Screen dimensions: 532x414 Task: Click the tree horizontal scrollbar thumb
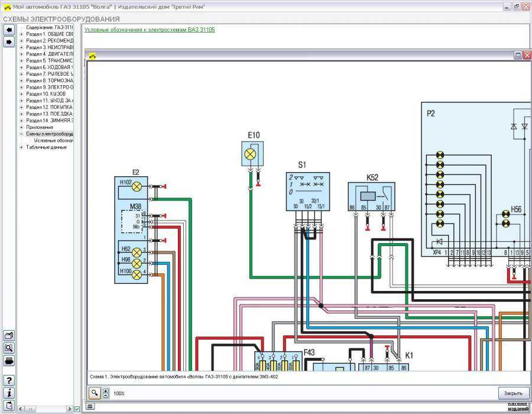(30, 409)
